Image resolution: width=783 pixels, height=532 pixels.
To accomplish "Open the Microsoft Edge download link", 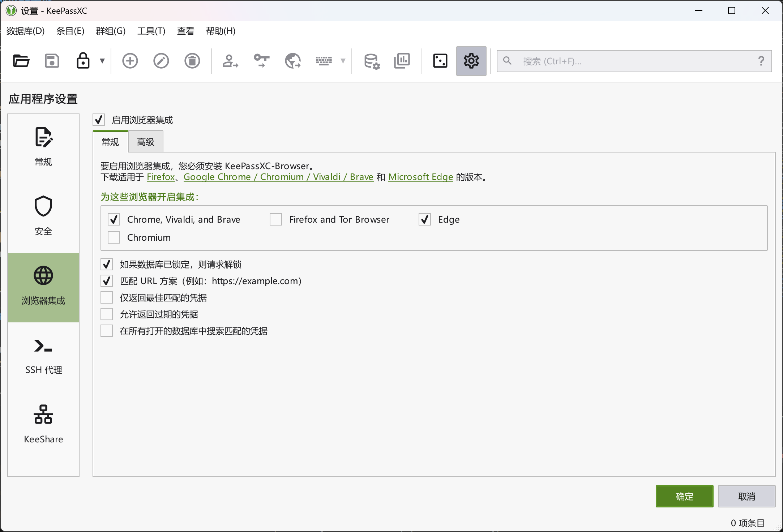I will pyautogui.click(x=421, y=177).
